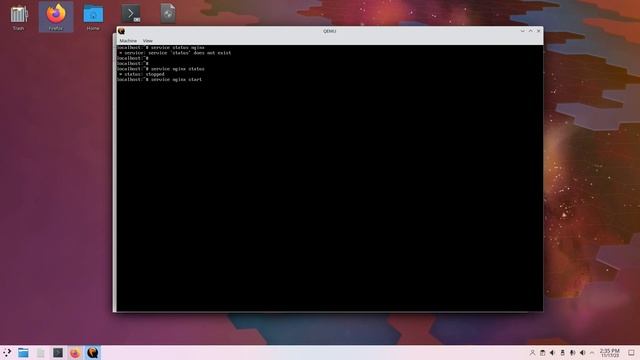Select the terminal prompt shortcut on the desktop
Viewport: 640px width, 360px height.
131,14
